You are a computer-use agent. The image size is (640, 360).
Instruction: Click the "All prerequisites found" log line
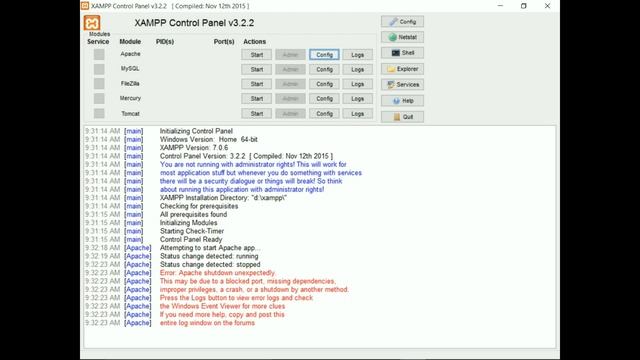click(193, 214)
